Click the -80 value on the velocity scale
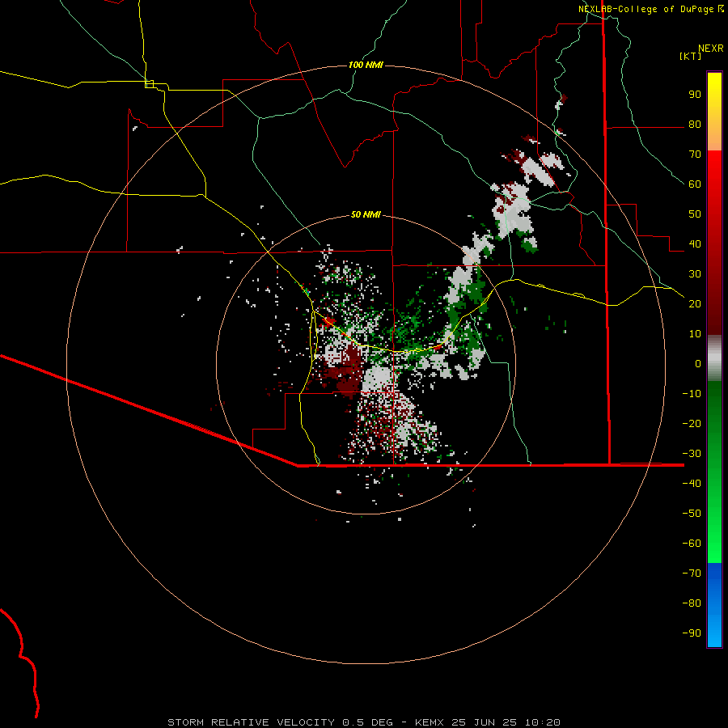Viewport: 728px width, 728px height. 692,603
